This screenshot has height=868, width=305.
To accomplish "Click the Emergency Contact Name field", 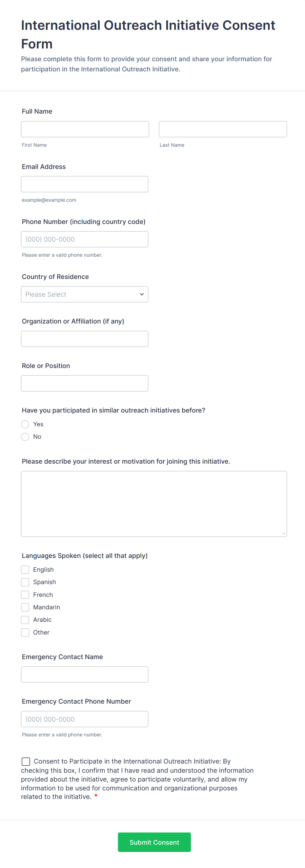I will pos(84,674).
